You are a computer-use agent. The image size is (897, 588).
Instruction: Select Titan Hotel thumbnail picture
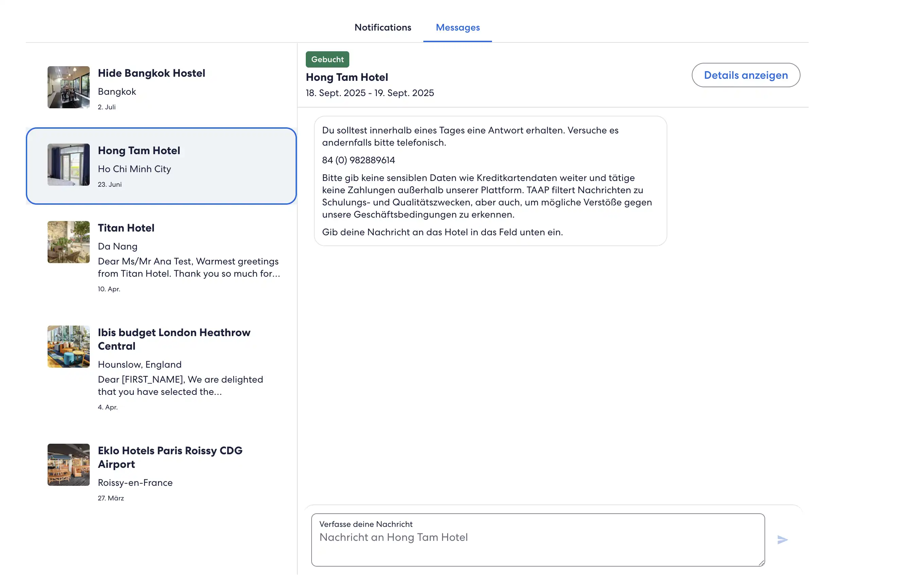click(x=68, y=242)
